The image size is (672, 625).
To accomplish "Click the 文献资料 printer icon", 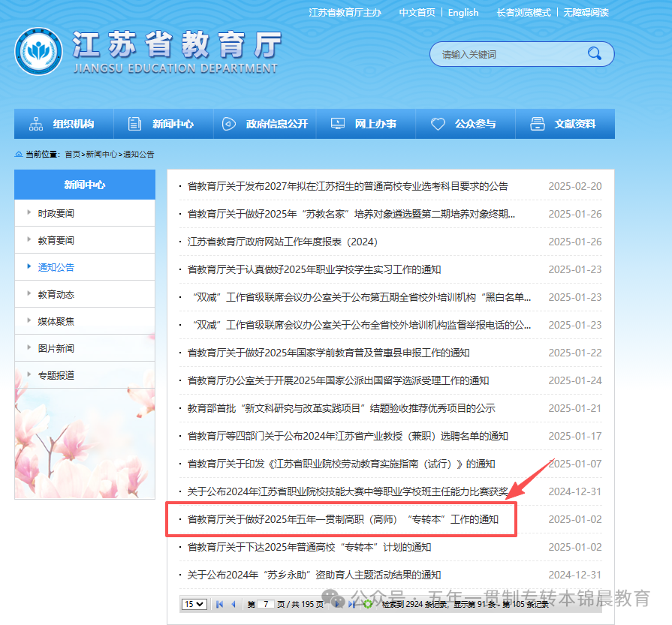I will coord(537,124).
